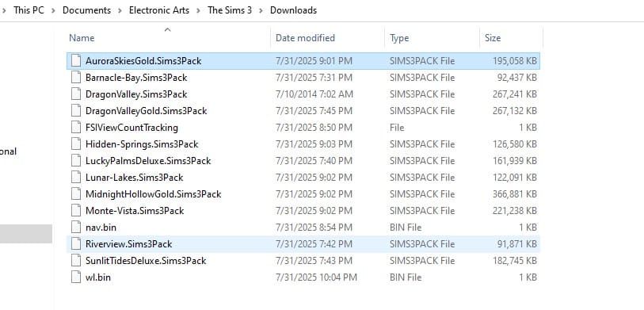Click the 126,580 KB size value
644x310 pixels.
click(515, 144)
